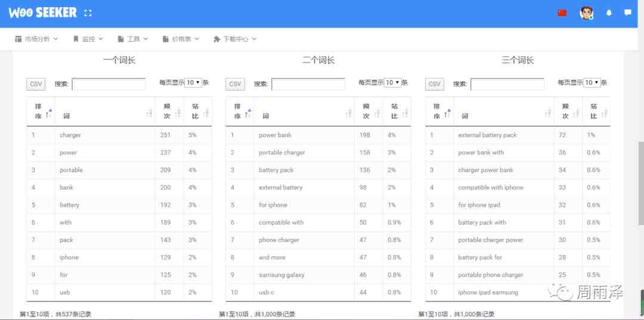Toggle fullscreen mode icon
Screen dimensions: 644x320
[88, 13]
